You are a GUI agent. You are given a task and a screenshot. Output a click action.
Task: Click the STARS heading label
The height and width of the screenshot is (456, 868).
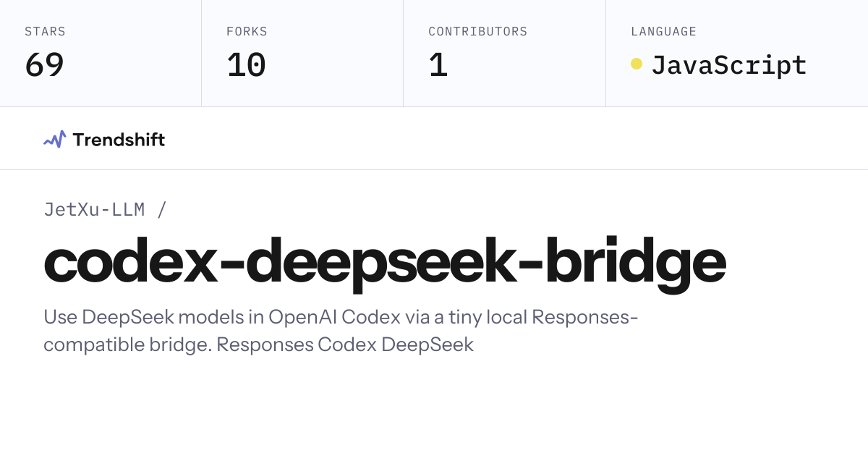tap(45, 32)
